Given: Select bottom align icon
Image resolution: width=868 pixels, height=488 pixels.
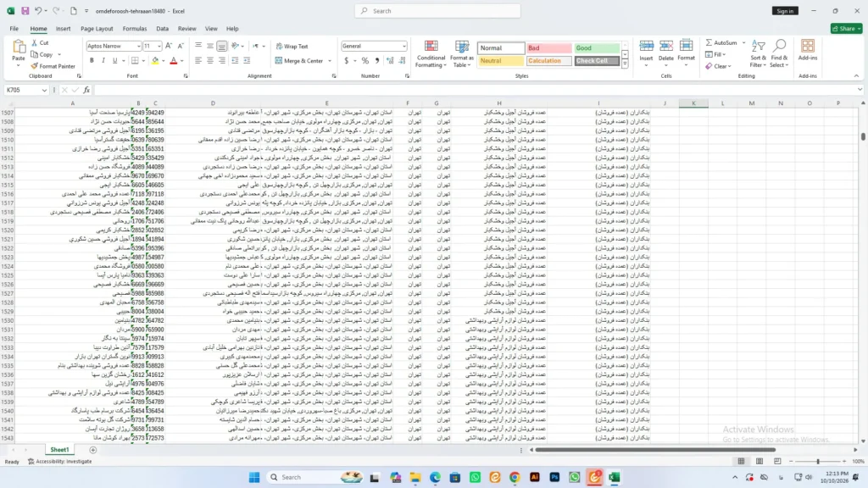Looking at the screenshot, I should pos(222,46).
